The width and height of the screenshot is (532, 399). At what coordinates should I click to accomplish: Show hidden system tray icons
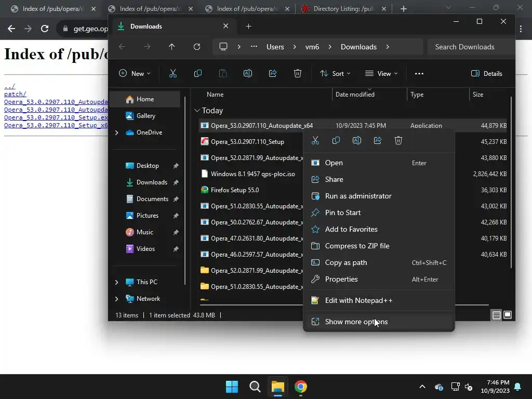[x=422, y=387]
